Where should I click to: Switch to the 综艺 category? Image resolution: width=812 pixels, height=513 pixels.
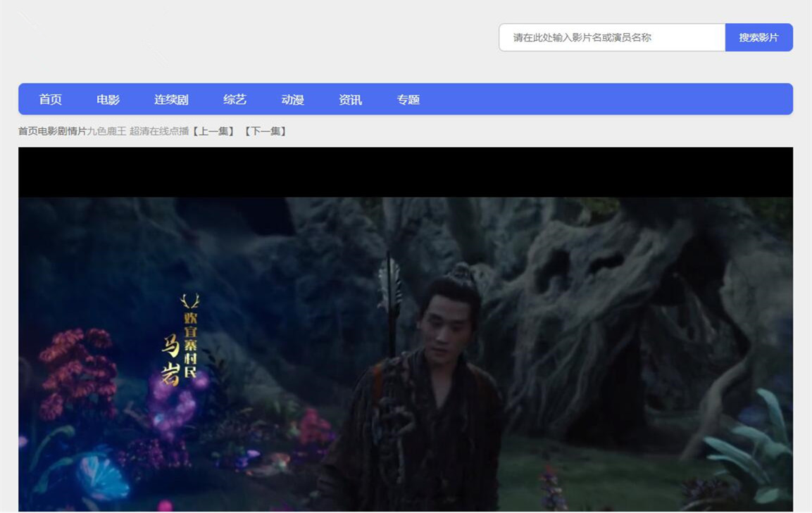click(235, 99)
